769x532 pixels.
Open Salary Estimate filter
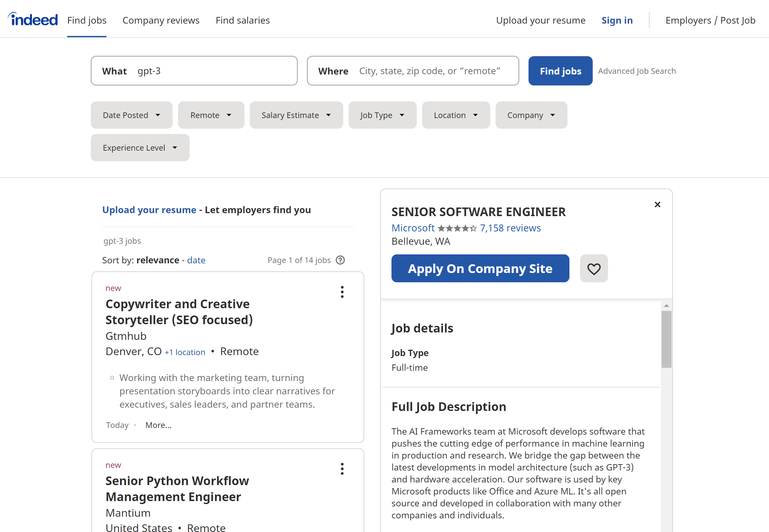pos(296,115)
